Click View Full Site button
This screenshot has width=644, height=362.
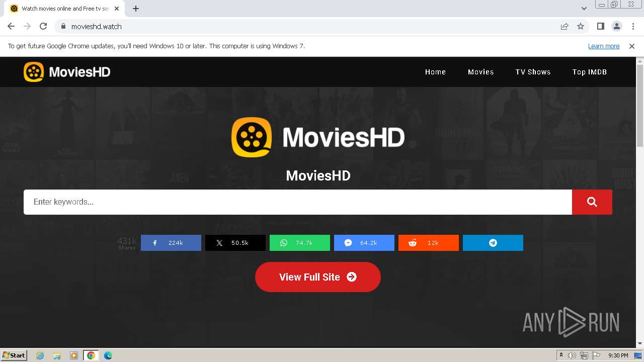pyautogui.click(x=318, y=277)
